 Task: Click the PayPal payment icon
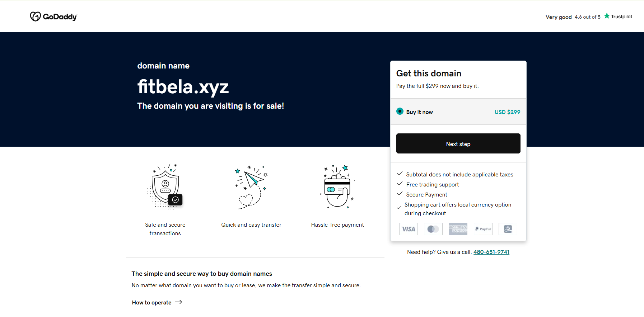coord(483,229)
